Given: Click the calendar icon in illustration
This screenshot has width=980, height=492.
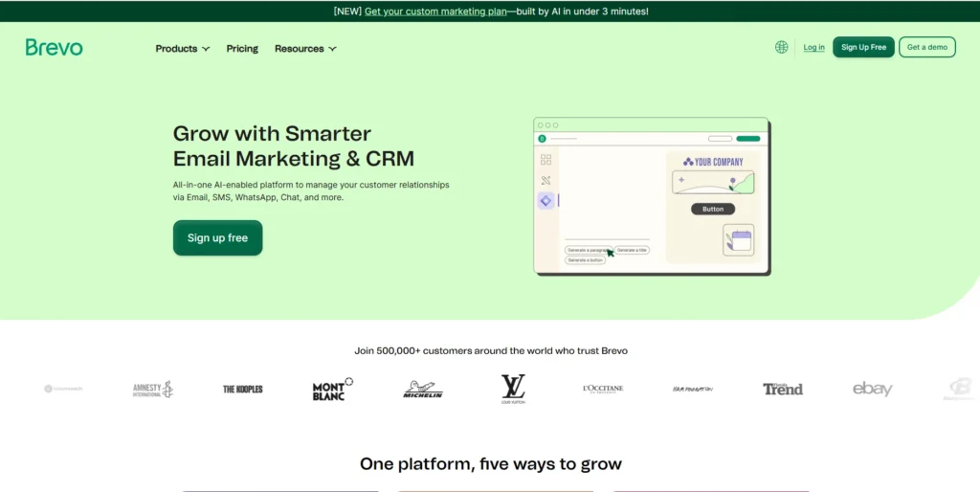Looking at the screenshot, I should [739, 240].
